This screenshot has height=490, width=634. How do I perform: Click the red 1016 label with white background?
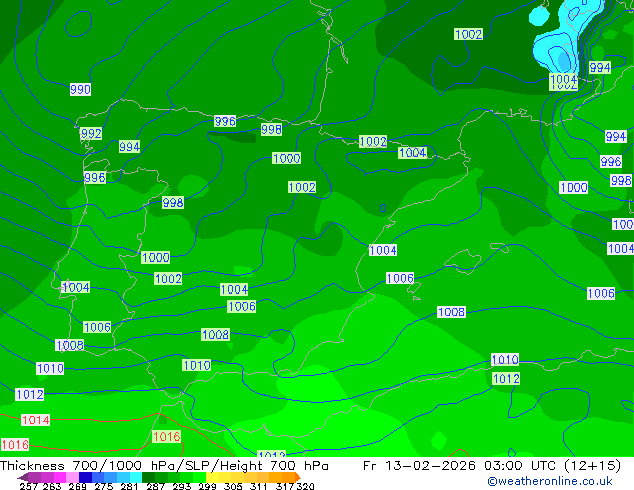(15, 445)
